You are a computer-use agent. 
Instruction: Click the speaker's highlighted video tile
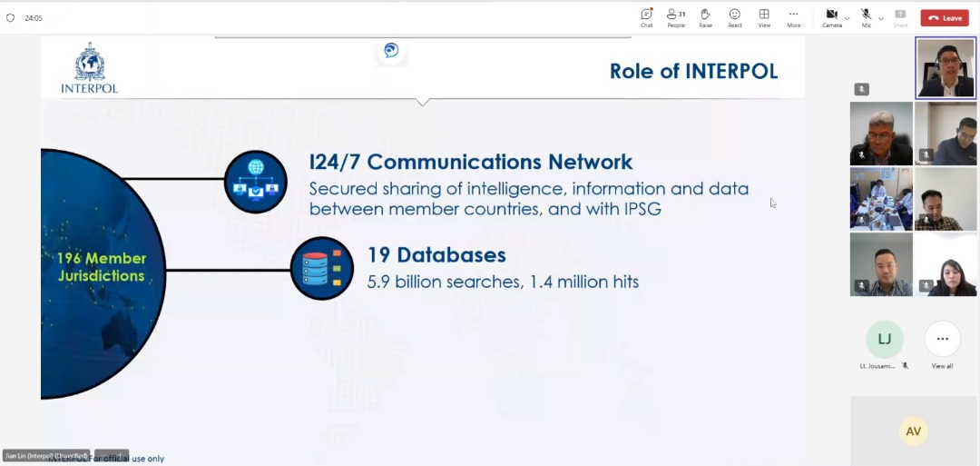point(946,68)
